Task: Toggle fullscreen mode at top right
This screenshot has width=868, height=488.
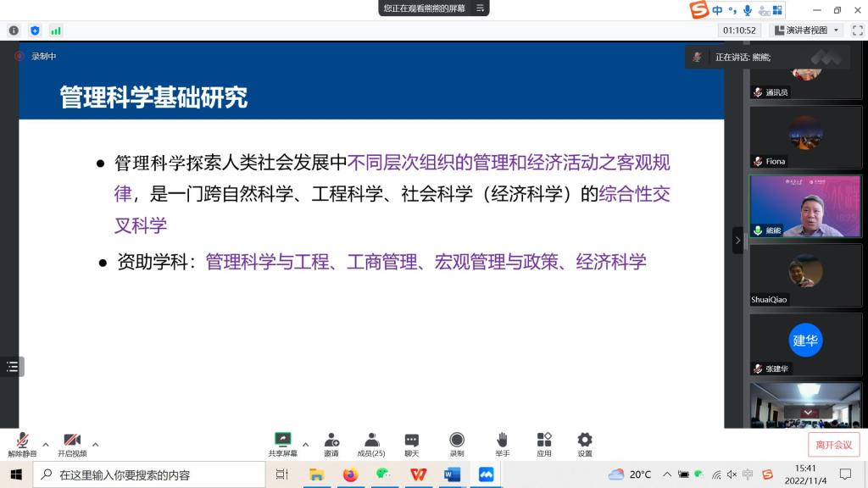Action: pyautogui.click(x=855, y=30)
